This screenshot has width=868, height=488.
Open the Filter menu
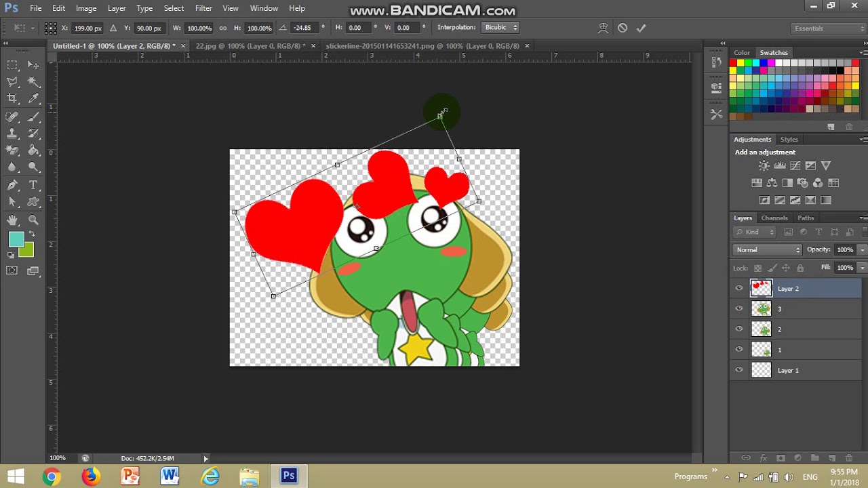pos(203,8)
